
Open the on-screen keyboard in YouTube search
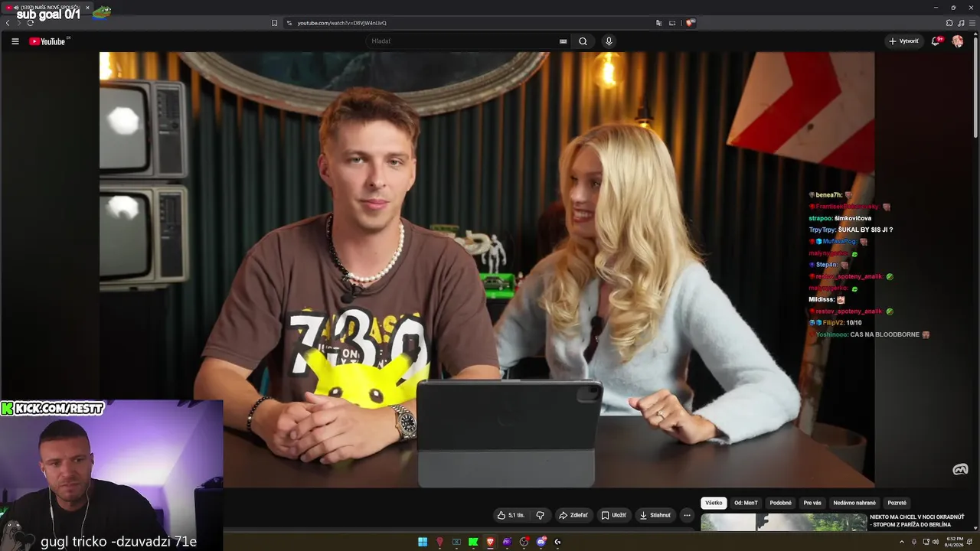coord(563,41)
